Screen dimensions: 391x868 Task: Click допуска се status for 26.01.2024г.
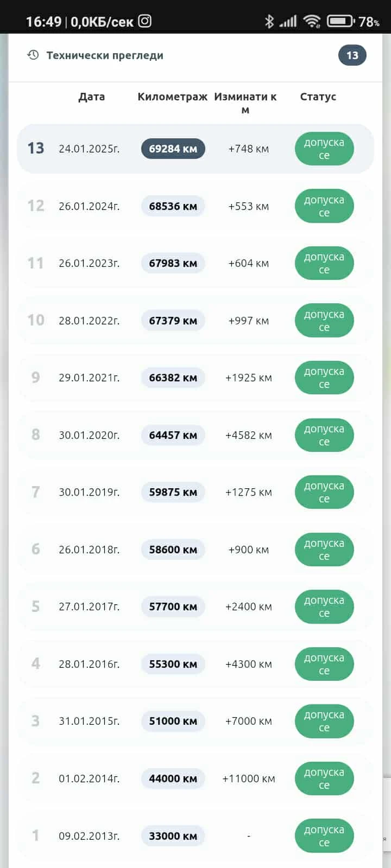click(x=324, y=206)
